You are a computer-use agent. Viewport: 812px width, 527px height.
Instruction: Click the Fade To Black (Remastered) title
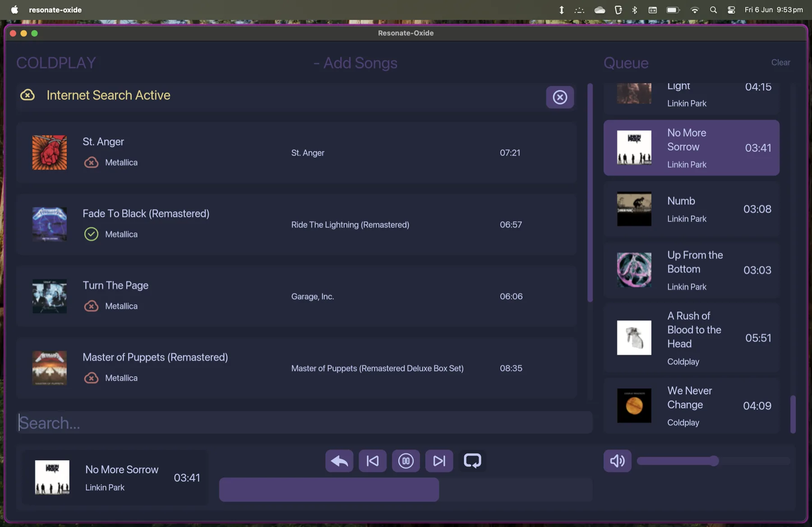point(146,214)
